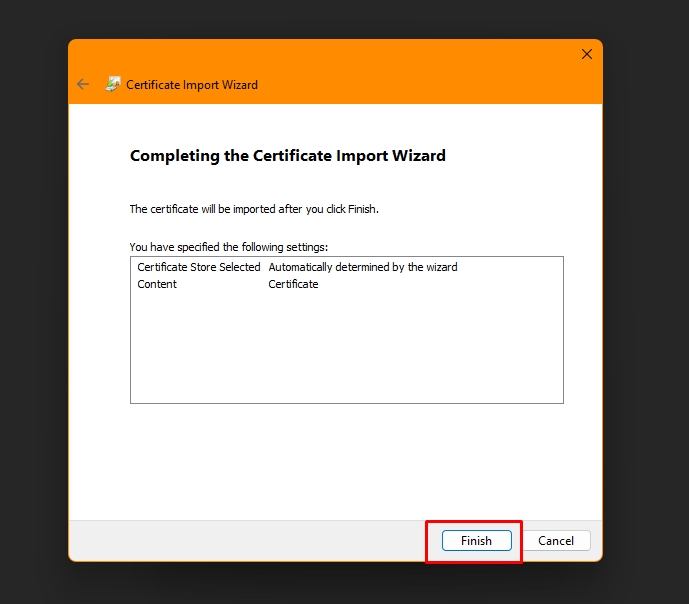Click blank white space below the settings list
This screenshot has height=604, width=689.
tap(346, 460)
